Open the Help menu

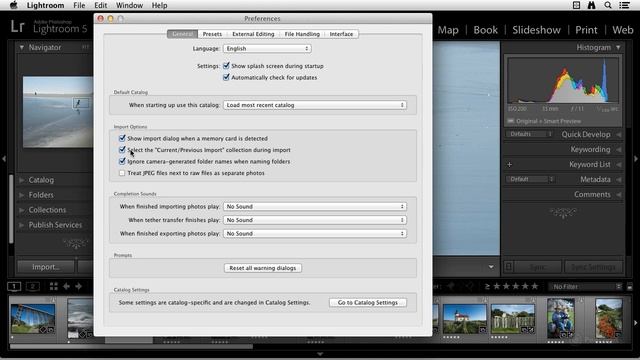tap(159, 5)
